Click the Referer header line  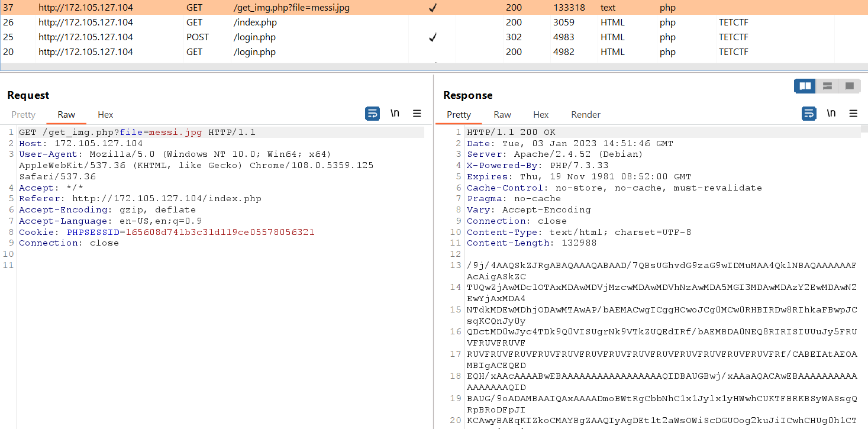(x=140, y=199)
